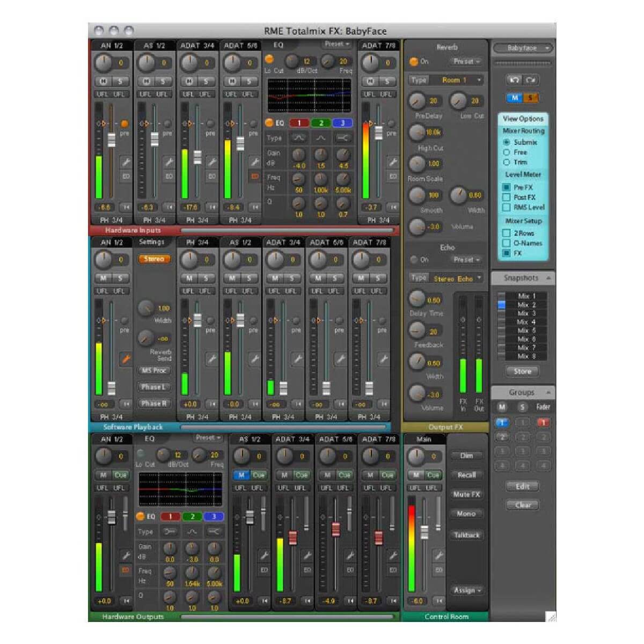Toggle the Lo Cut power icon in Hardware Inputs EQ

tap(269, 60)
